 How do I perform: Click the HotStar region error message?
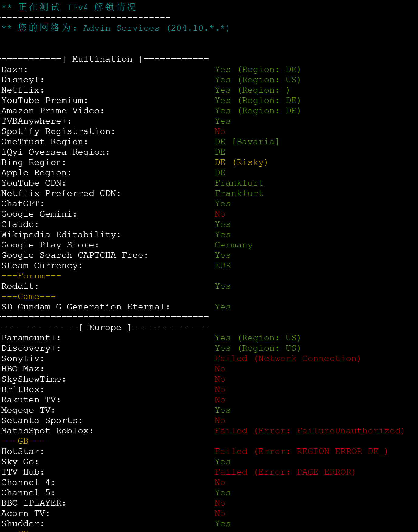tap(301, 452)
